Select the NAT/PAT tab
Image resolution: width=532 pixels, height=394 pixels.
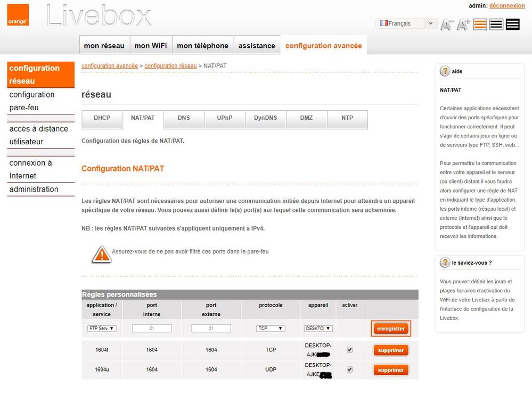(143, 119)
